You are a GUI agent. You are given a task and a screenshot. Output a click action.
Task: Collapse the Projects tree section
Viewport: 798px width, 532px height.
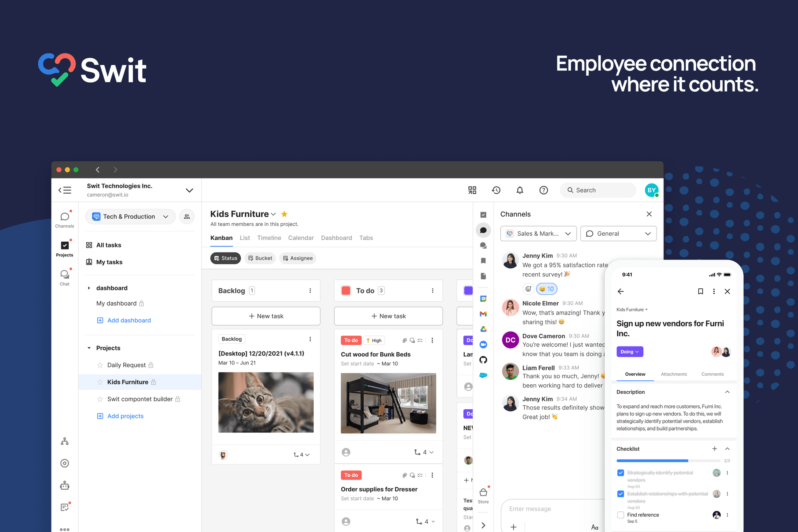89,348
